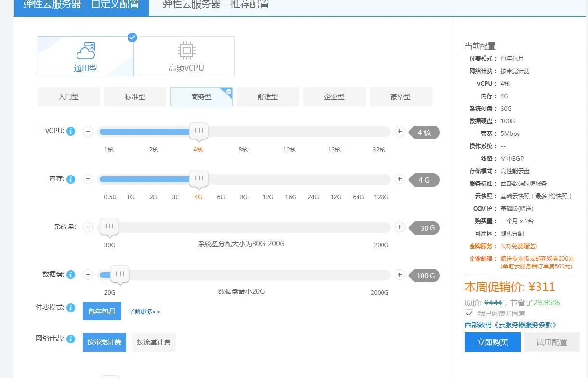588x378 pixels.
Task: Select 包年包月 payment mode
Action: coord(102,311)
